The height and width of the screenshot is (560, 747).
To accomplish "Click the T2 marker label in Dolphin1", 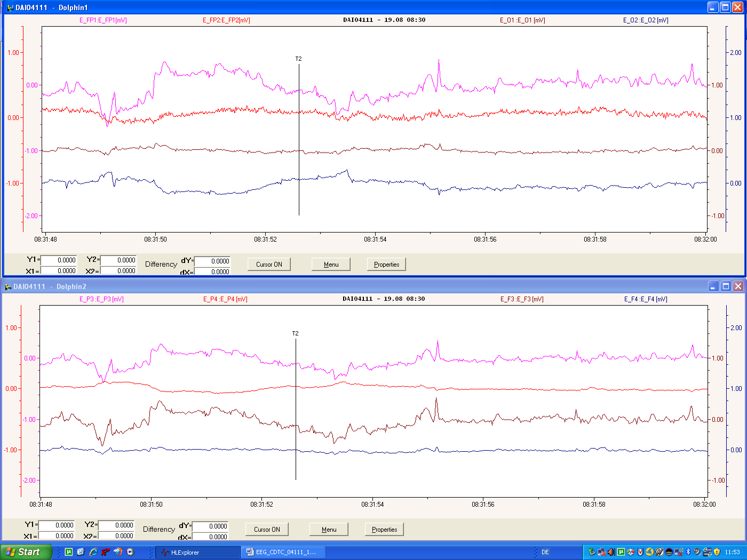I will (298, 59).
